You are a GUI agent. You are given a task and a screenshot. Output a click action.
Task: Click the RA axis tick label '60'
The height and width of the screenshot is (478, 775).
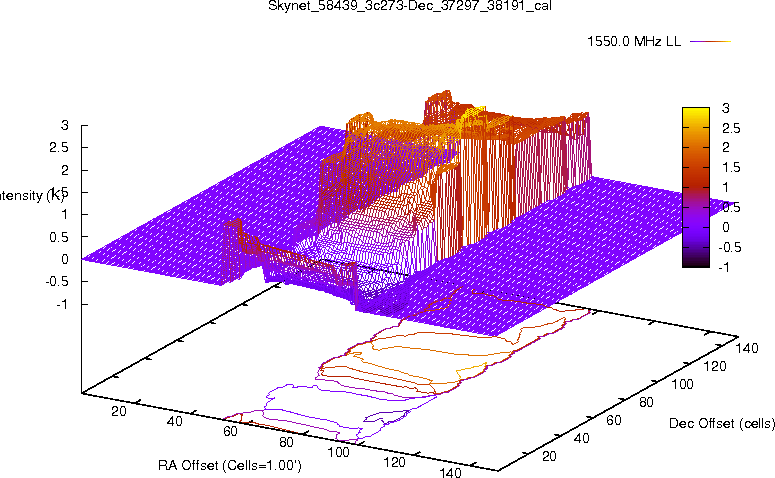point(230,432)
